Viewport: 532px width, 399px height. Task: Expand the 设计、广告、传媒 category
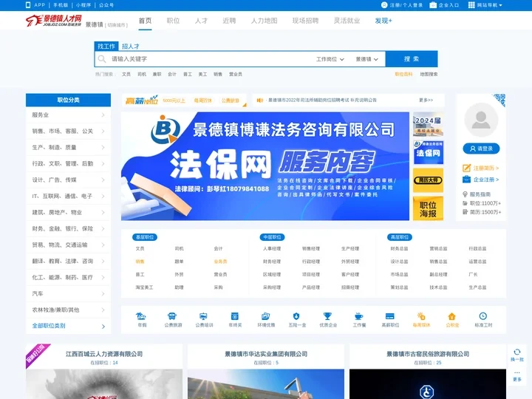(x=68, y=180)
